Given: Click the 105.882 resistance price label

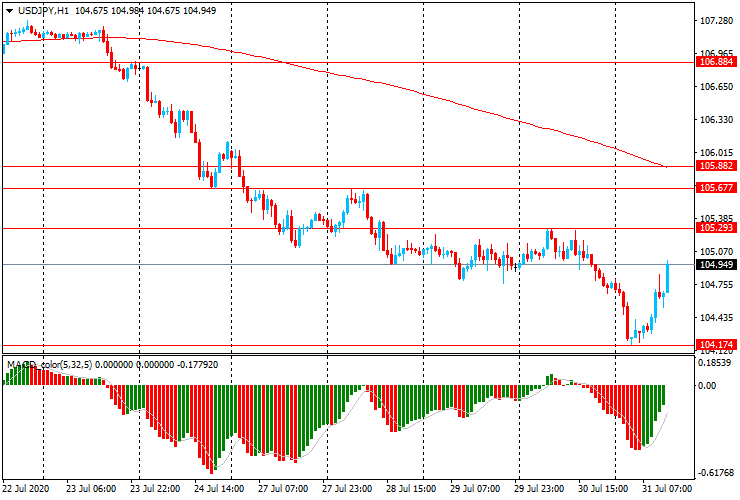Looking at the screenshot, I should [716, 166].
